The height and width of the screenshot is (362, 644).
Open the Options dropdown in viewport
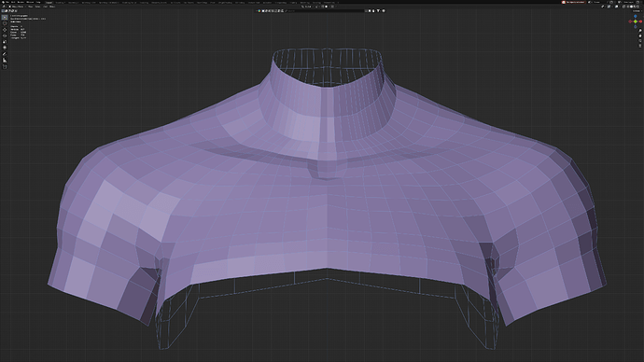coord(637,11)
